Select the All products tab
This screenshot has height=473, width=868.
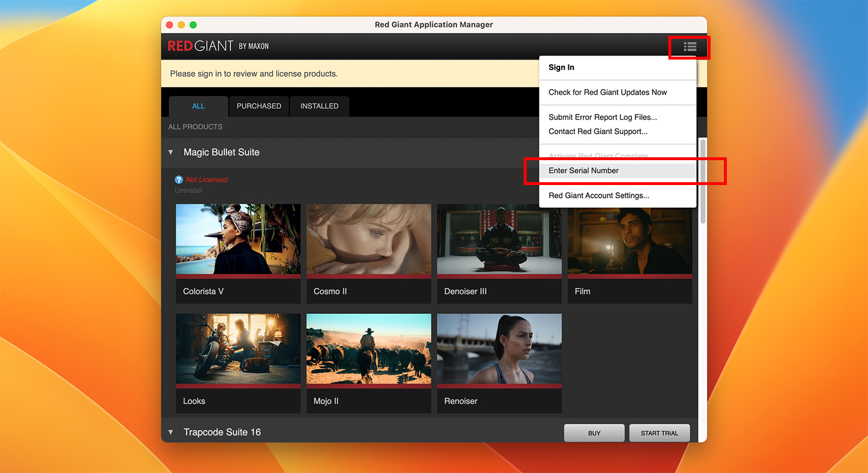click(198, 106)
